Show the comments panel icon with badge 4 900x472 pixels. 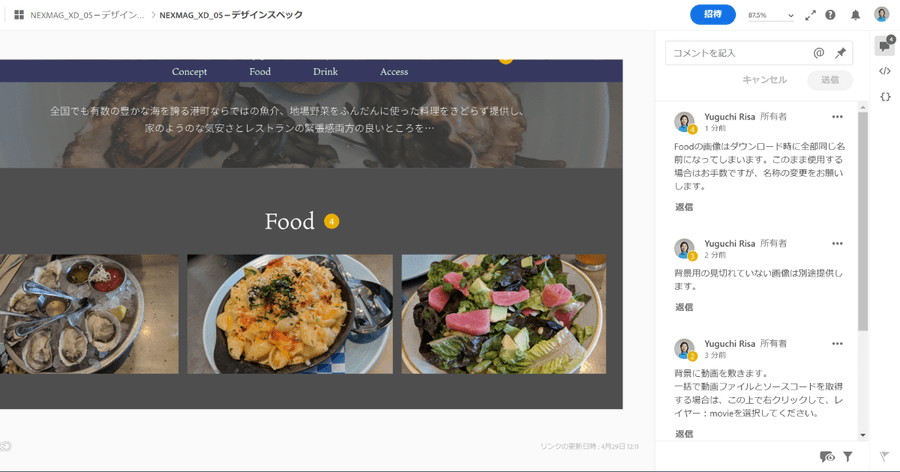(885, 45)
